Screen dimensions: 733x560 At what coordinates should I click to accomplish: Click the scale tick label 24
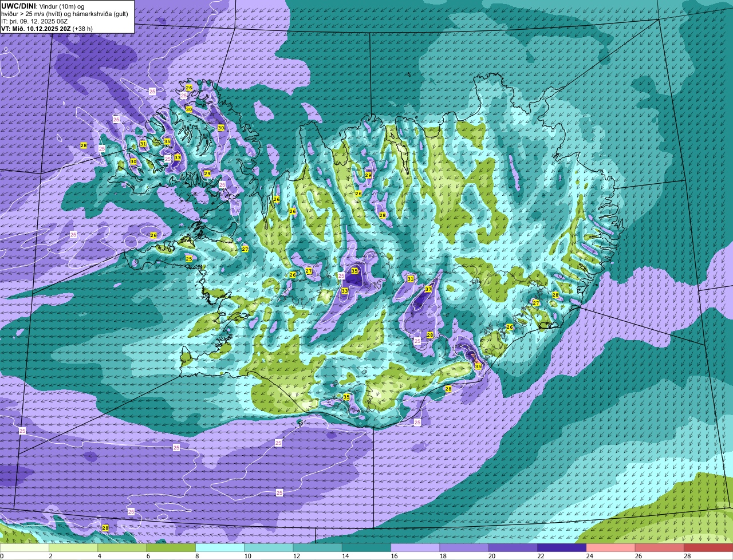coord(589,556)
